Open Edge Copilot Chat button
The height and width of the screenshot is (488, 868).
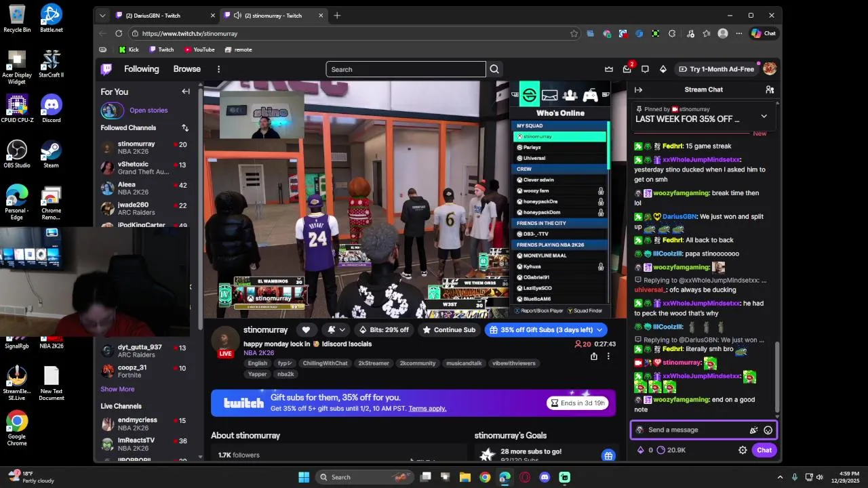pyautogui.click(x=764, y=33)
